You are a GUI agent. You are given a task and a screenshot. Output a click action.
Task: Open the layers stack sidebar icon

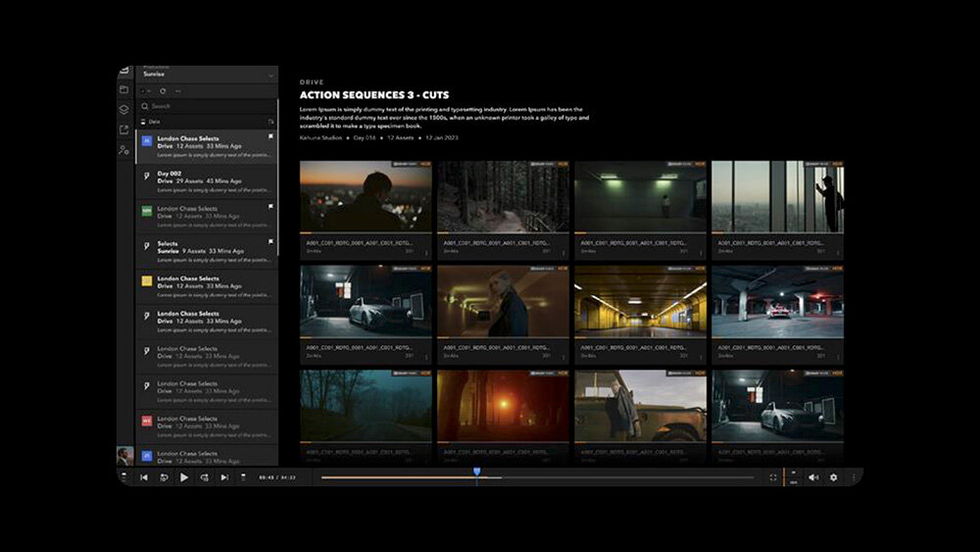pos(124,110)
